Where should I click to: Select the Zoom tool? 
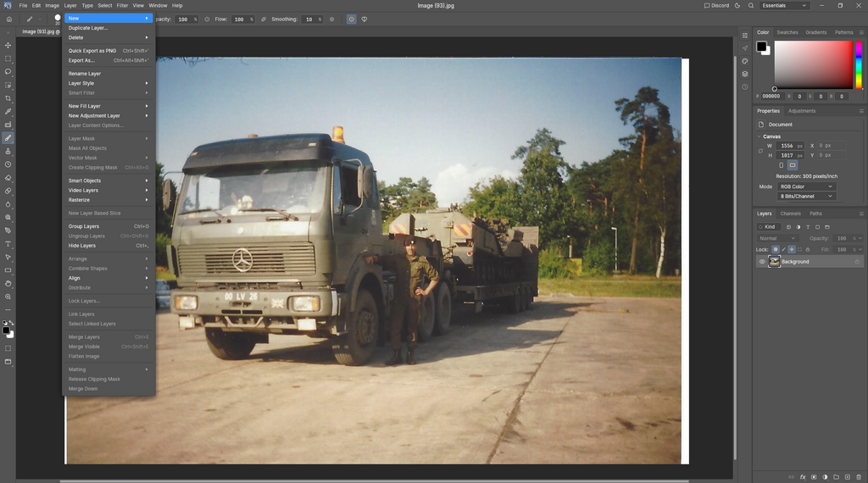[8, 297]
